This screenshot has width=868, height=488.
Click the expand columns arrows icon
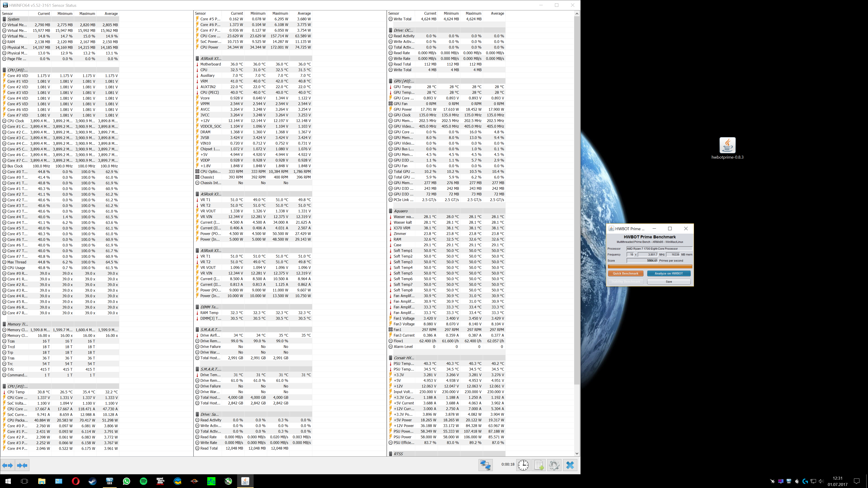tap(7, 465)
